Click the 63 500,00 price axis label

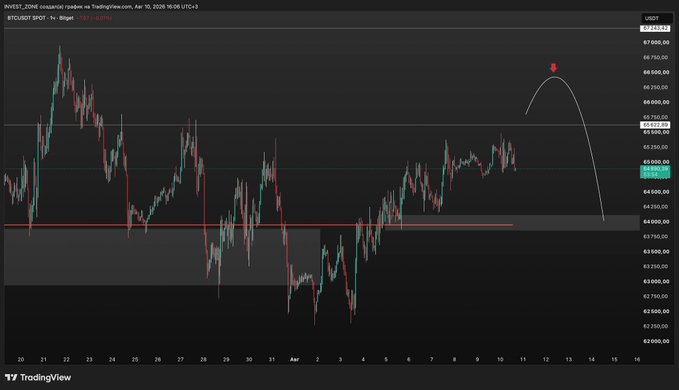(656, 251)
